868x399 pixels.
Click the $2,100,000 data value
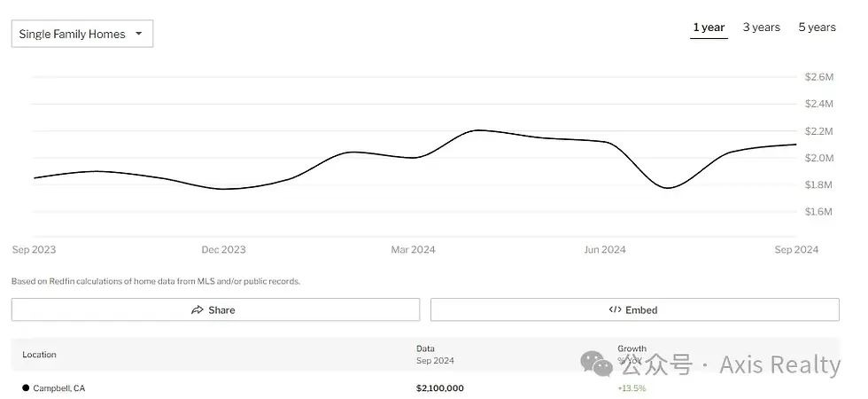pyautogui.click(x=439, y=388)
